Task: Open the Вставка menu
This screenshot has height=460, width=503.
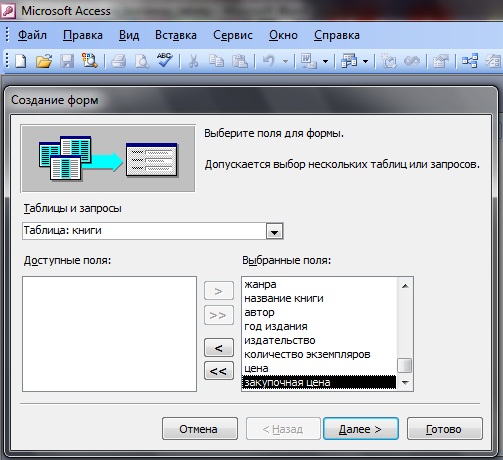Action: [176, 35]
